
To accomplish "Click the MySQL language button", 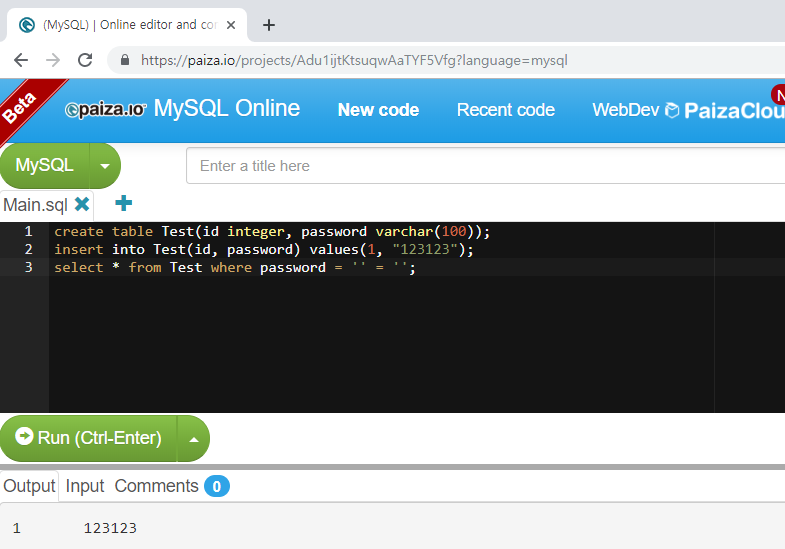I will pos(45,165).
